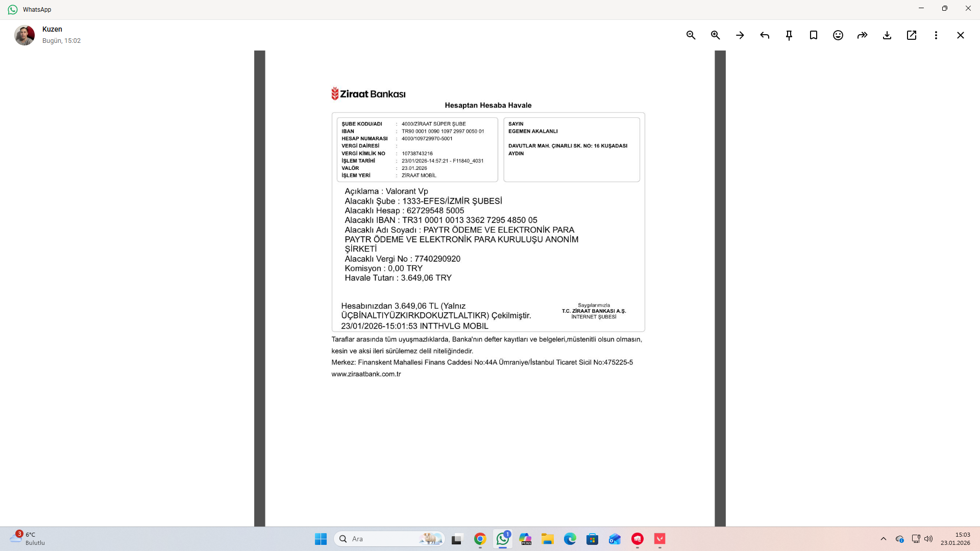Go to message with the right arrow icon
The height and width of the screenshot is (551, 980).
pyautogui.click(x=740, y=35)
